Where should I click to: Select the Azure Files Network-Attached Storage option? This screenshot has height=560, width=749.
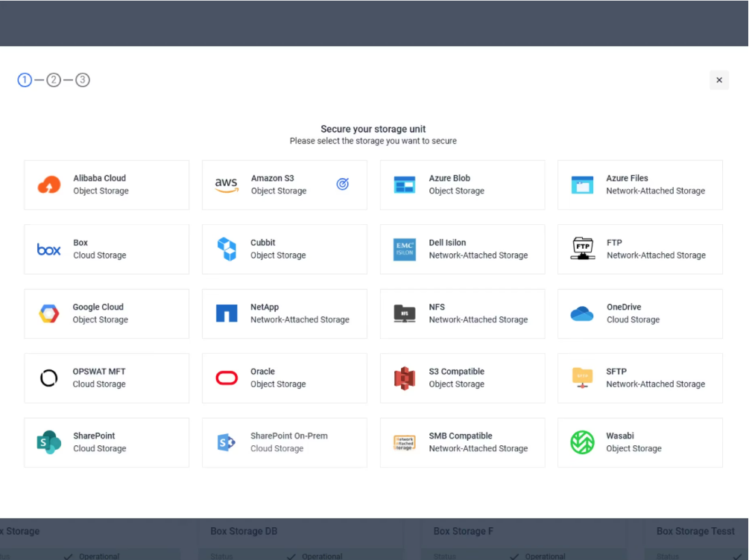click(x=639, y=184)
